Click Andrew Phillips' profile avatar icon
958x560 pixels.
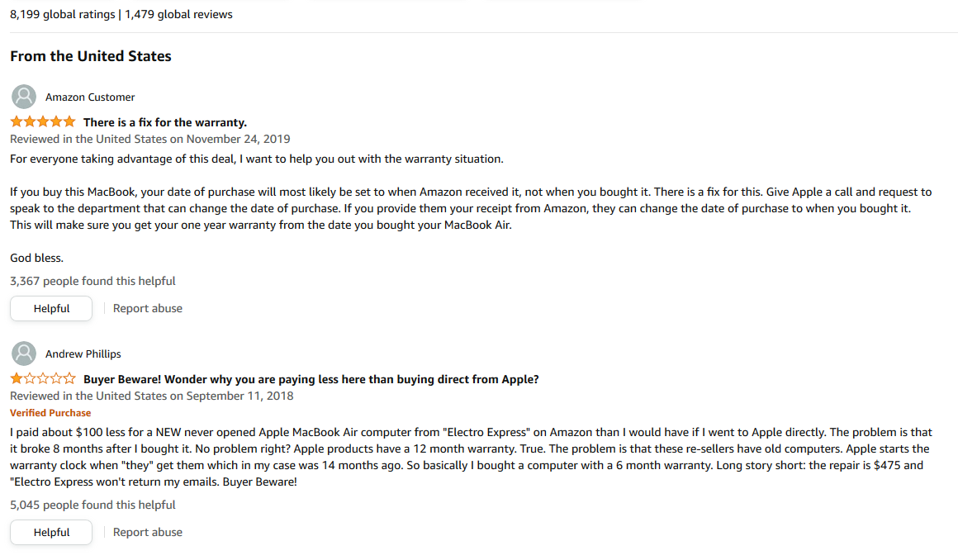[24, 354]
